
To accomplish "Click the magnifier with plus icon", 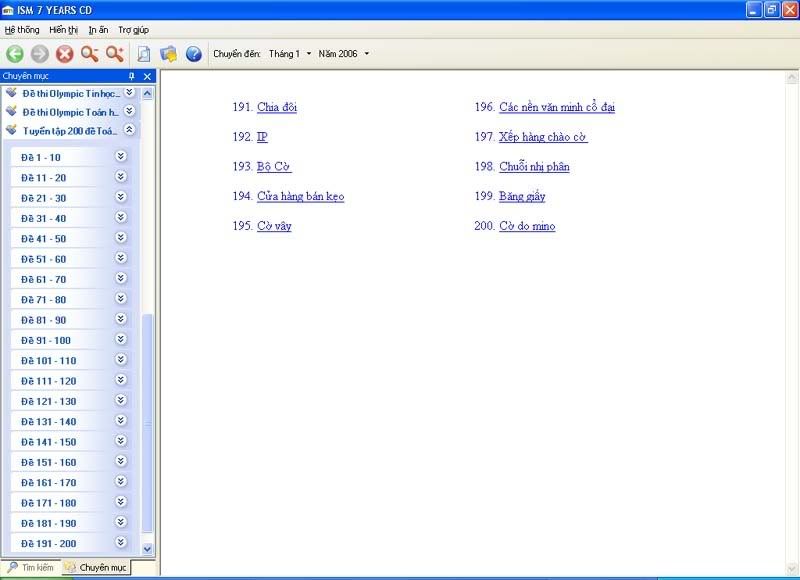I will click(115, 54).
